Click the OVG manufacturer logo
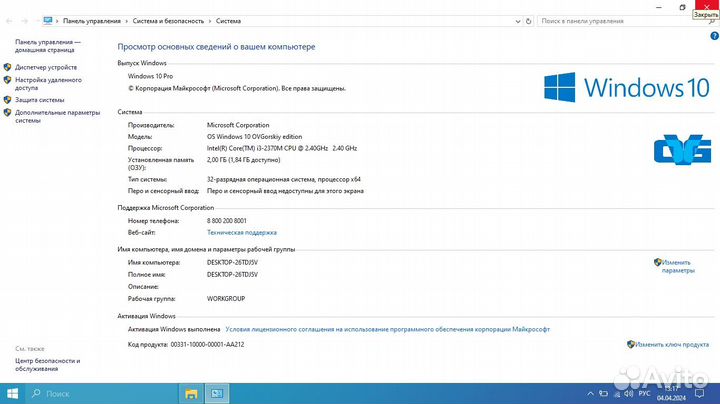This screenshot has width=720, height=404. (682, 149)
